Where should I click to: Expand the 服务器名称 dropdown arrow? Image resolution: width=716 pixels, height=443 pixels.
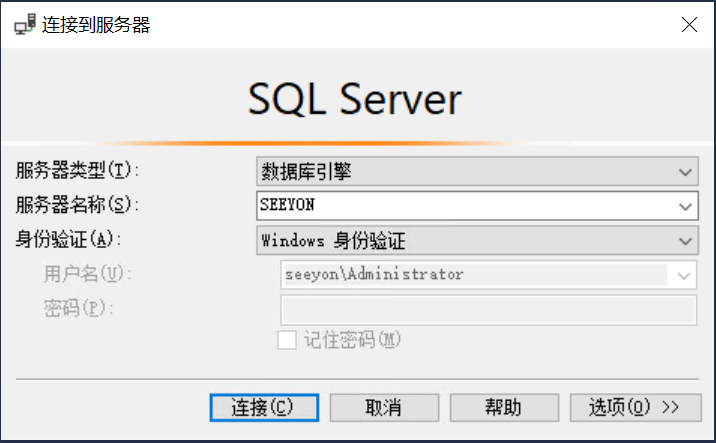tap(685, 206)
